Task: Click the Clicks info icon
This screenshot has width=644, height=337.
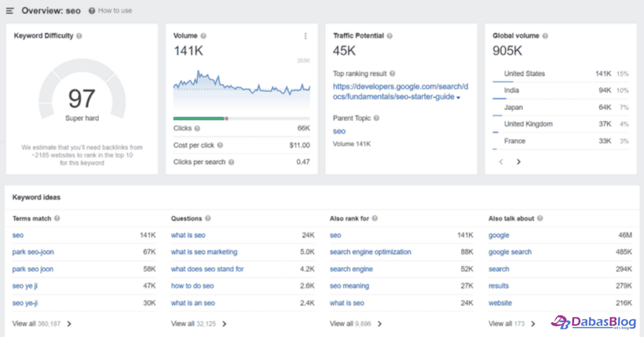Action: (x=197, y=128)
